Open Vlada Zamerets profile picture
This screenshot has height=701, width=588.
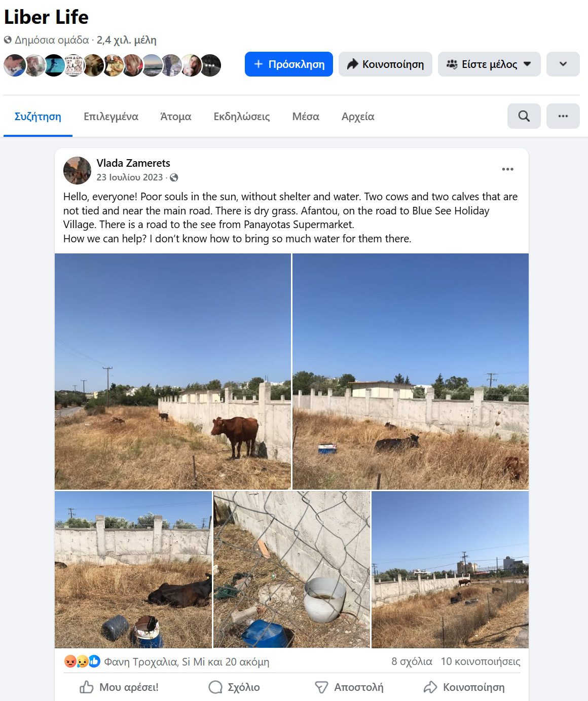[x=77, y=170]
